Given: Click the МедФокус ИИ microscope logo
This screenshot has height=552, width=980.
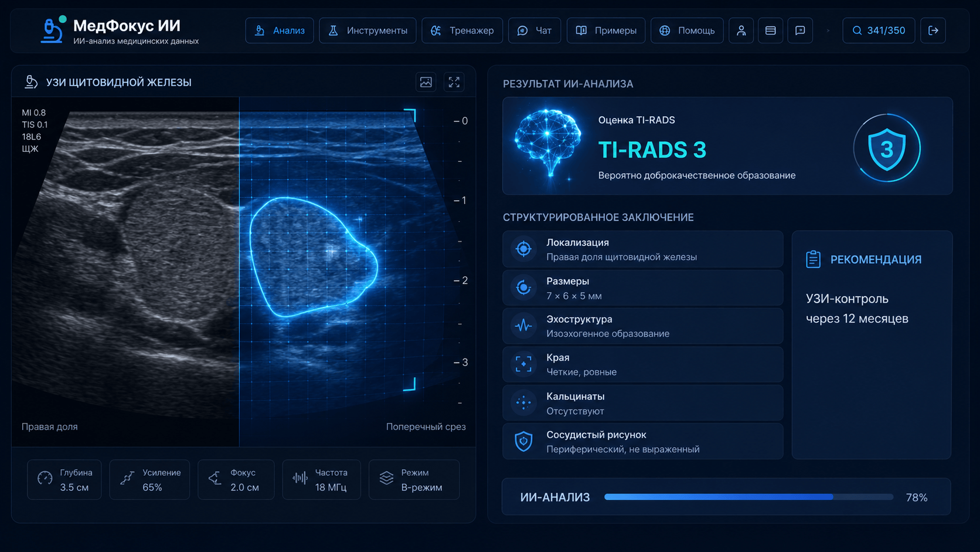Looking at the screenshot, I should (x=52, y=31).
